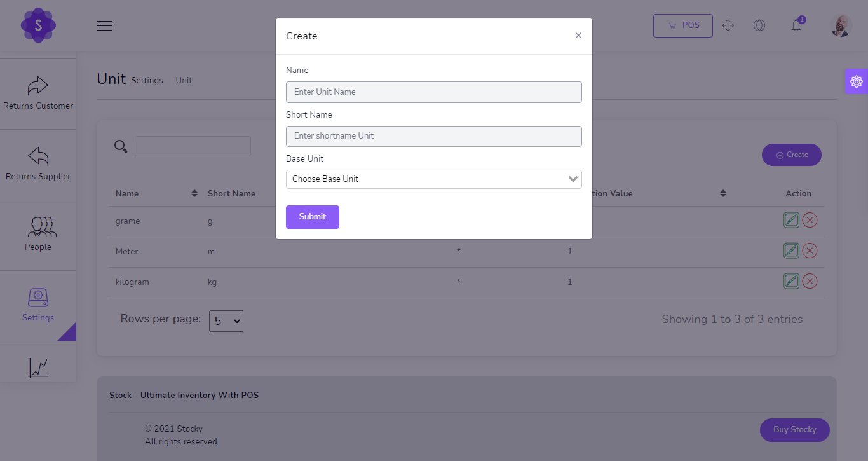Screen dimensions: 868x461
Task: Open the purple customizer gear panel
Action: pyautogui.click(x=856, y=81)
